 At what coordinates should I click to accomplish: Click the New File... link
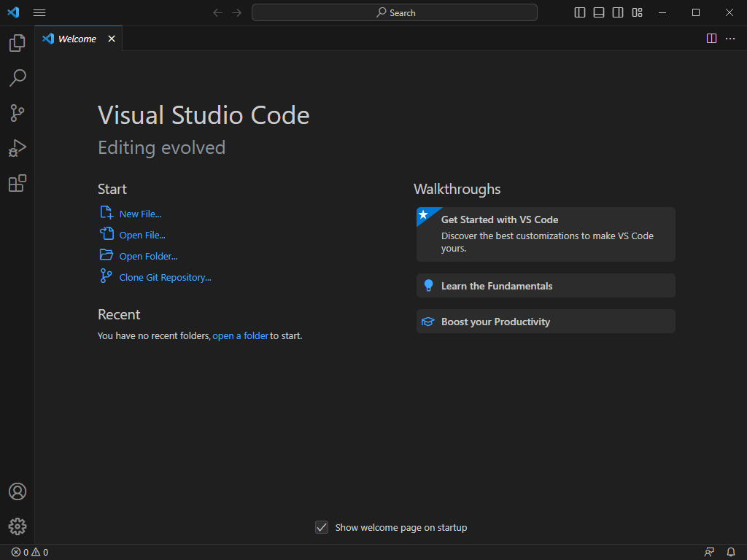pos(140,214)
